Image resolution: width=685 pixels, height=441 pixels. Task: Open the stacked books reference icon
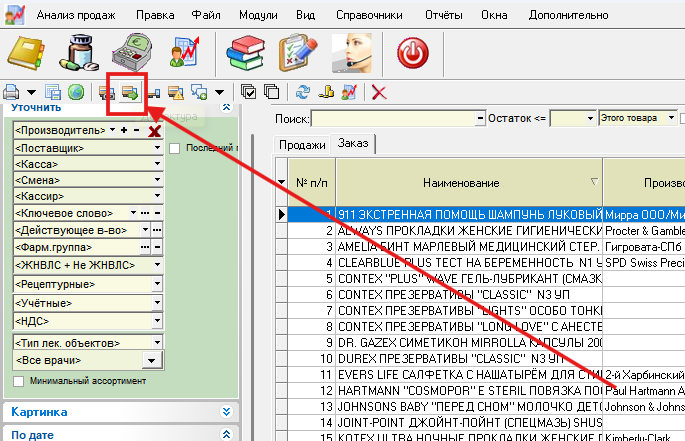246,53
